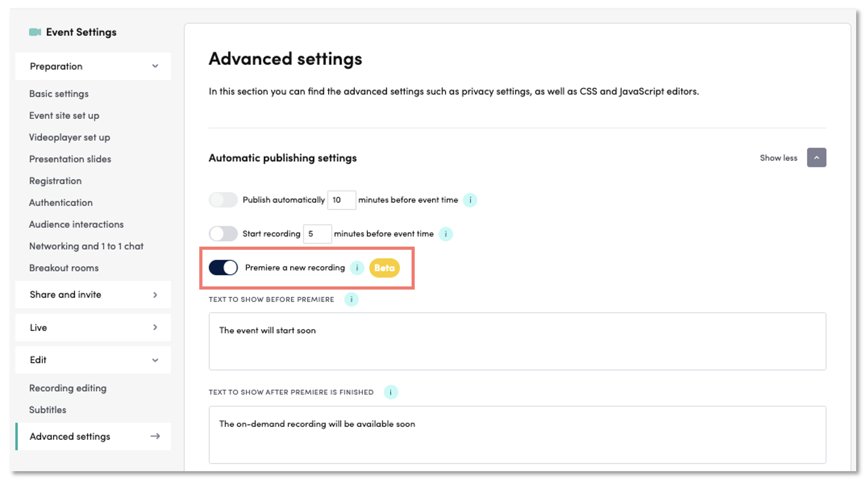Expand the Share and invite section
868x483 pixels.
pyautogui.click(x=155, y=295)
